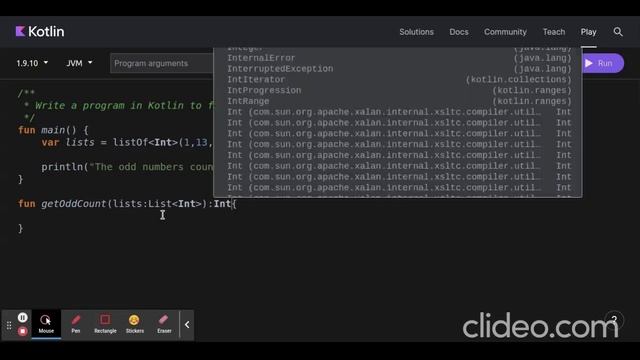The height and width of the screenshot is (360, 640).
Task: Open the Stickers tool
Action: coord(135,324)
